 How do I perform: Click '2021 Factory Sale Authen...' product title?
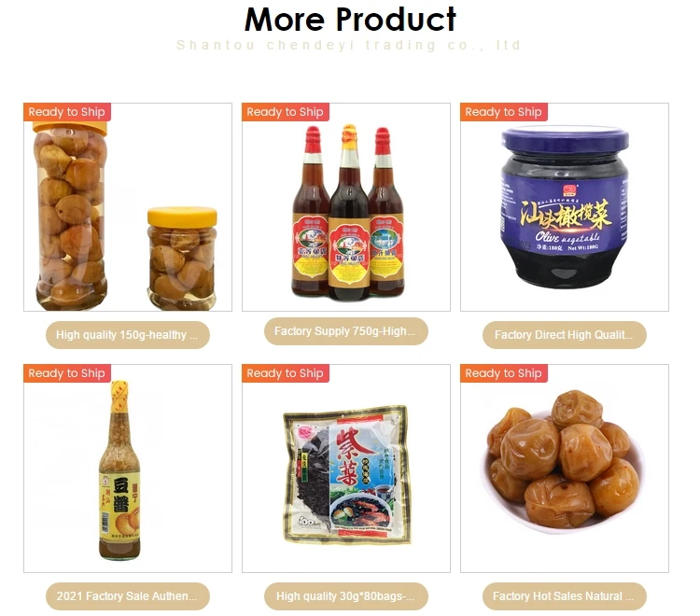click(x=128, y=595)
